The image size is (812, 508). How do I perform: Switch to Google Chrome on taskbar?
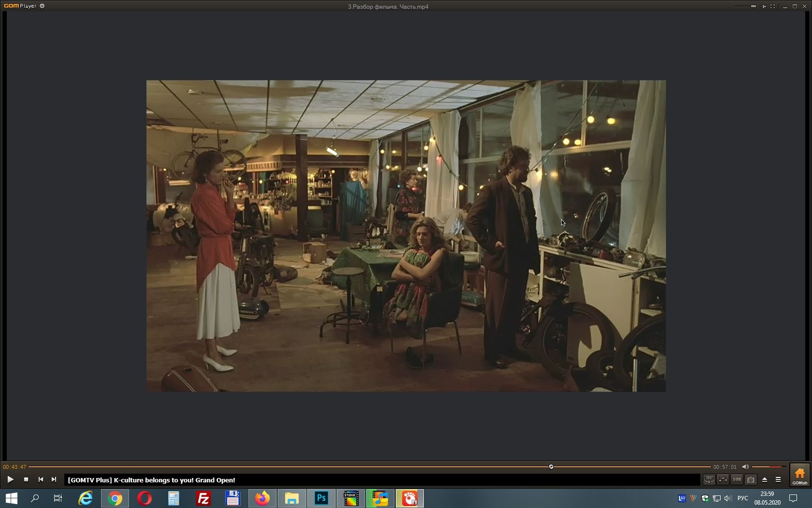[115, 498]
